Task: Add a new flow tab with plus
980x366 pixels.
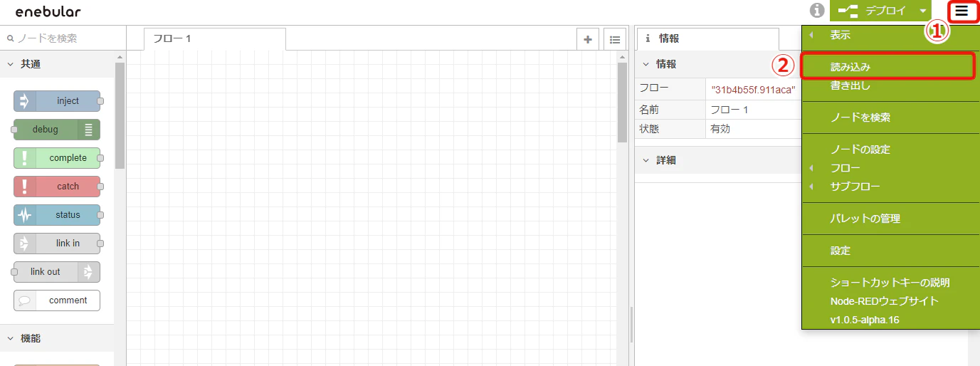Action: point(588,40)
